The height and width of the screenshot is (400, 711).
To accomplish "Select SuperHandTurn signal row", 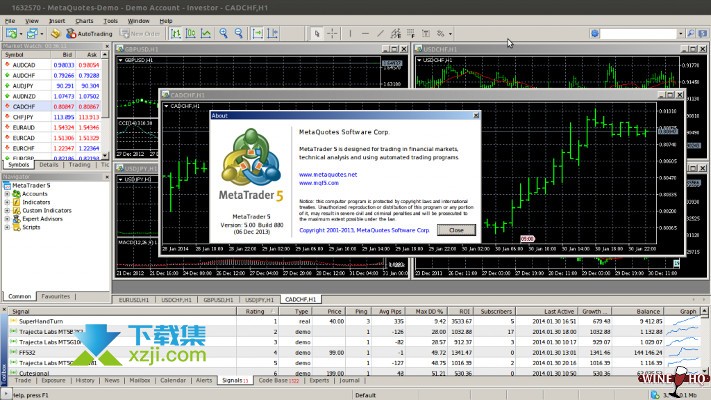I will (356, 322).
